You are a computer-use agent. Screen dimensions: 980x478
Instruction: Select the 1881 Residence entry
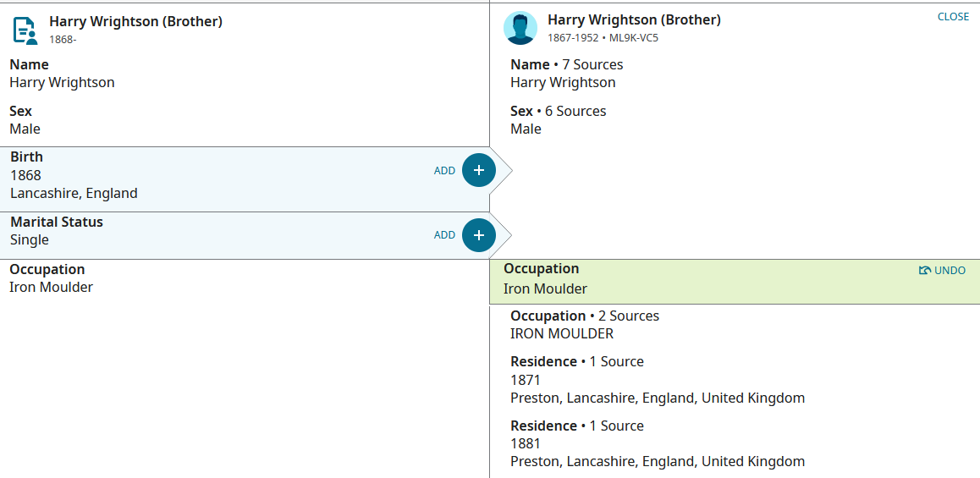click(x=658, y=443)
